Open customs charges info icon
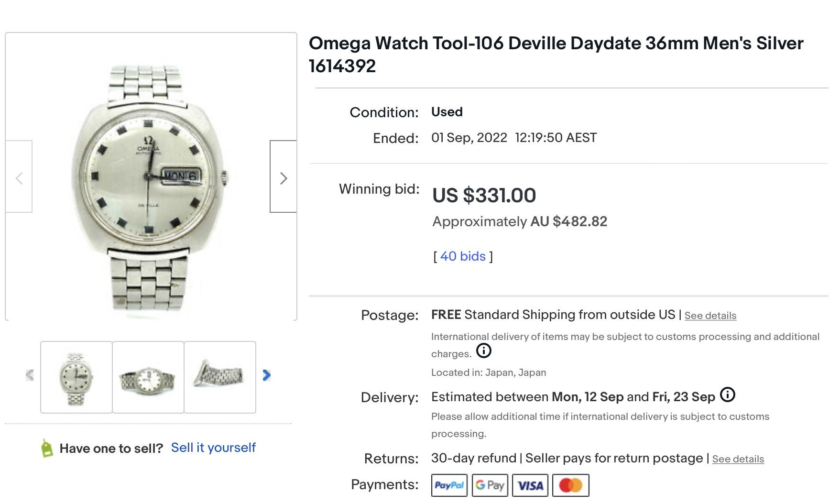The width and height of the screenshot is (840, 504). [484, 351]
